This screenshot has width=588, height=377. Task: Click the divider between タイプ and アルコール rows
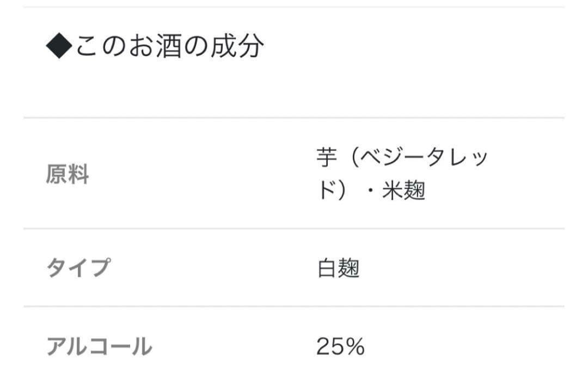pos(294,306)
